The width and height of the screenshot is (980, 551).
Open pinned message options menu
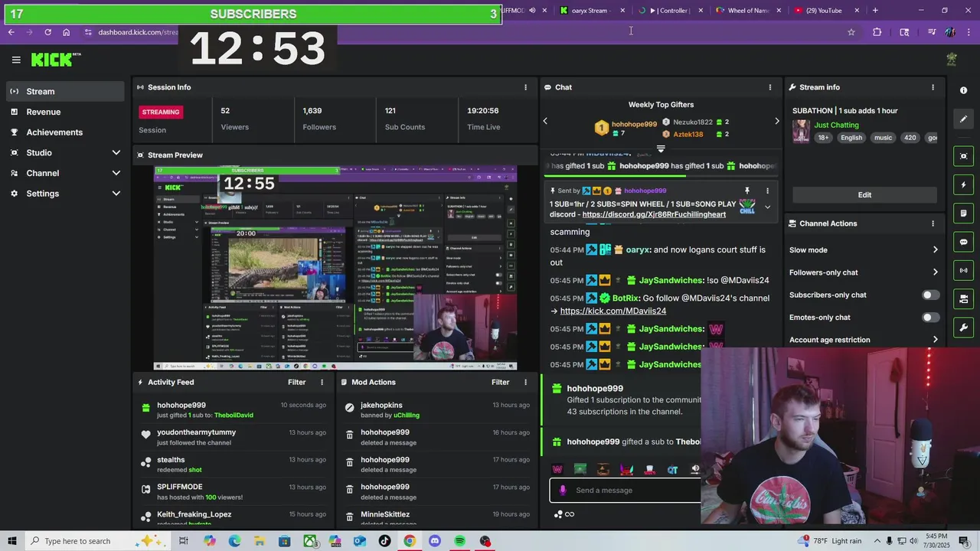pyautogui.click(x=767, y=191)
